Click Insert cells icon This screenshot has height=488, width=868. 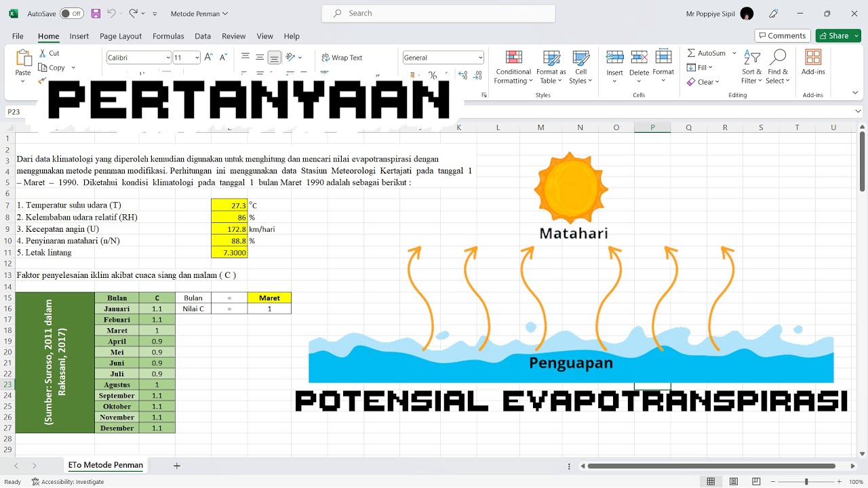(x=614, y=58)
